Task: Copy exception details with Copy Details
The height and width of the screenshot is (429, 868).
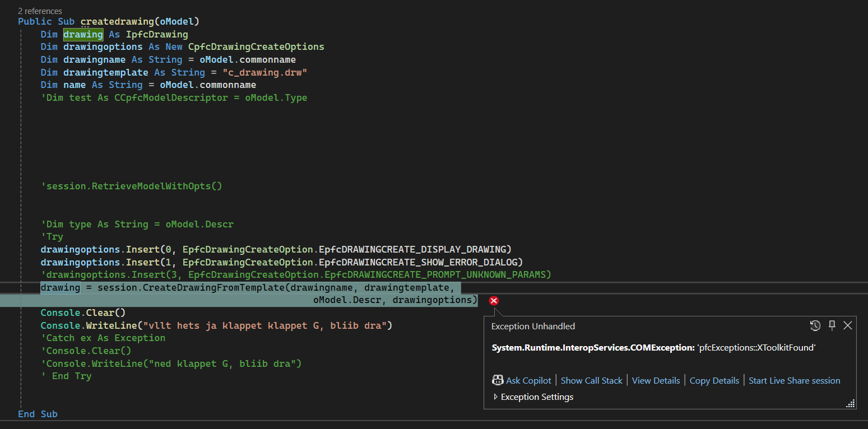Action: 714,380
